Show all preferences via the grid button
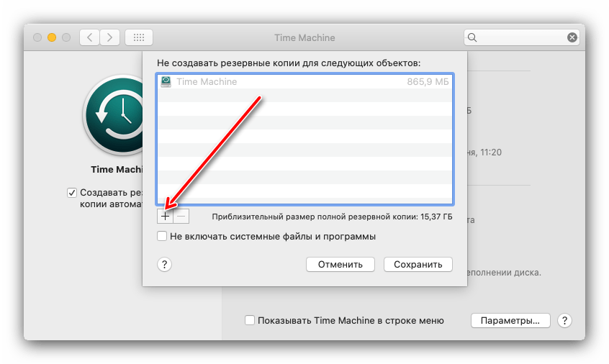This screenshot has height=364, width=609. 138,37
